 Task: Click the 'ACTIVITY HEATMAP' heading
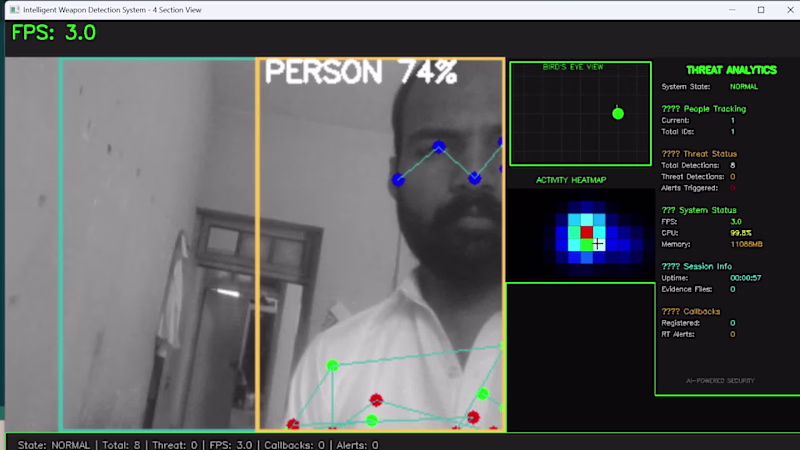tap(571, 180)
